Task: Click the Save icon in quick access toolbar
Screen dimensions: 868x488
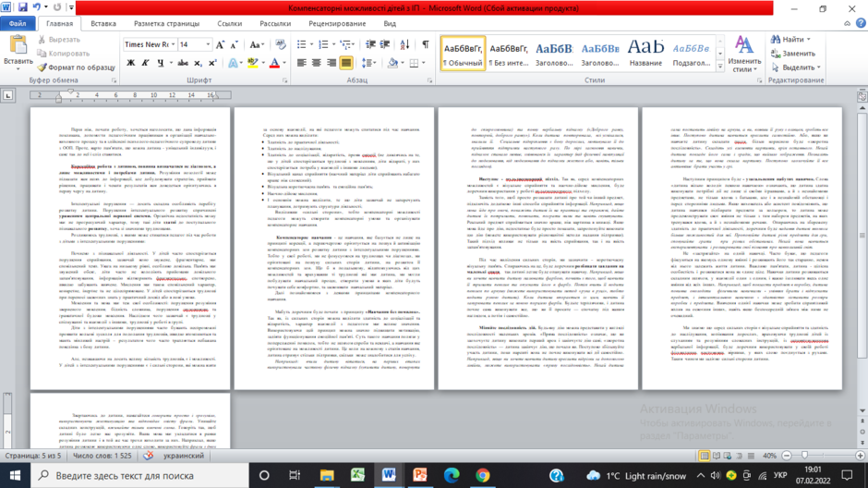Action: (22, 7)
